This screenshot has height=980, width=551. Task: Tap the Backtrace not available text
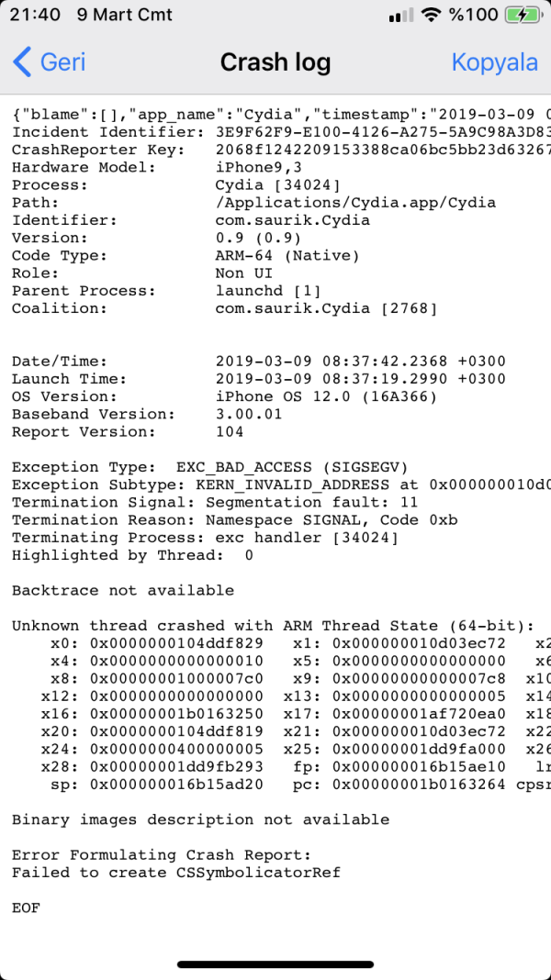(123, 590)
